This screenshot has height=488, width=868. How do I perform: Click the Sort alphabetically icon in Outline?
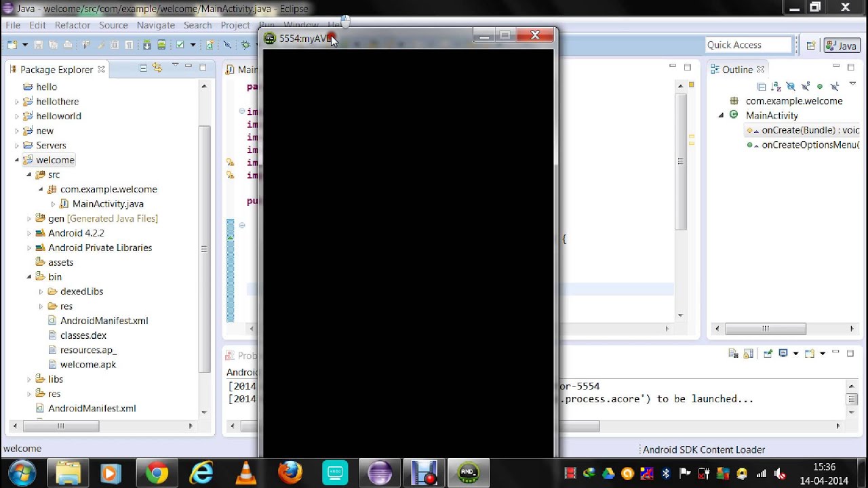[776, 87]
